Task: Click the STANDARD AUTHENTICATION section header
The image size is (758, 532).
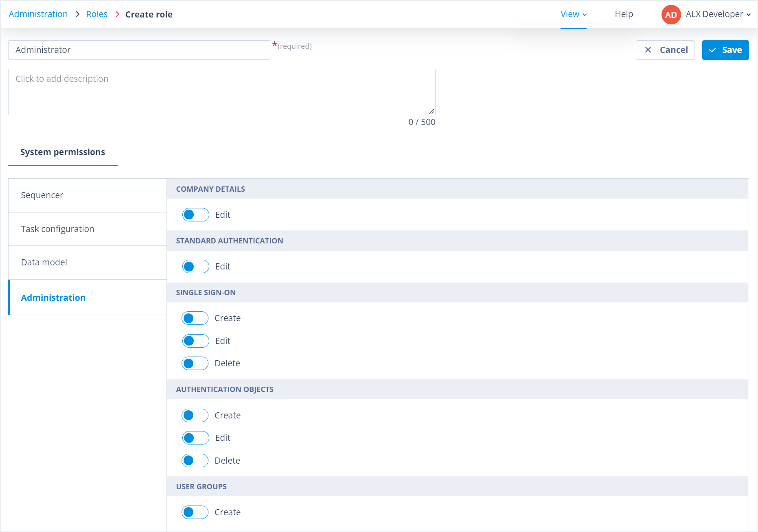Action: [458, 241]
